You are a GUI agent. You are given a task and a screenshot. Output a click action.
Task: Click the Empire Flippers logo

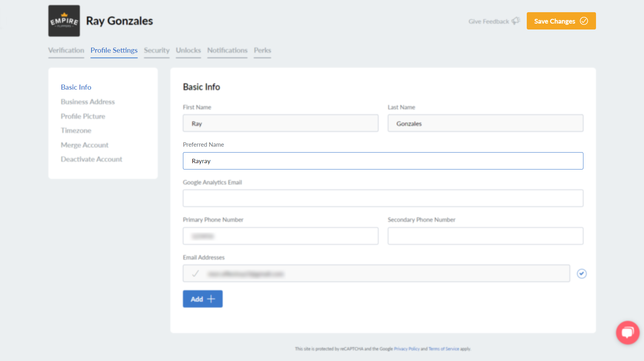point(64,21)
